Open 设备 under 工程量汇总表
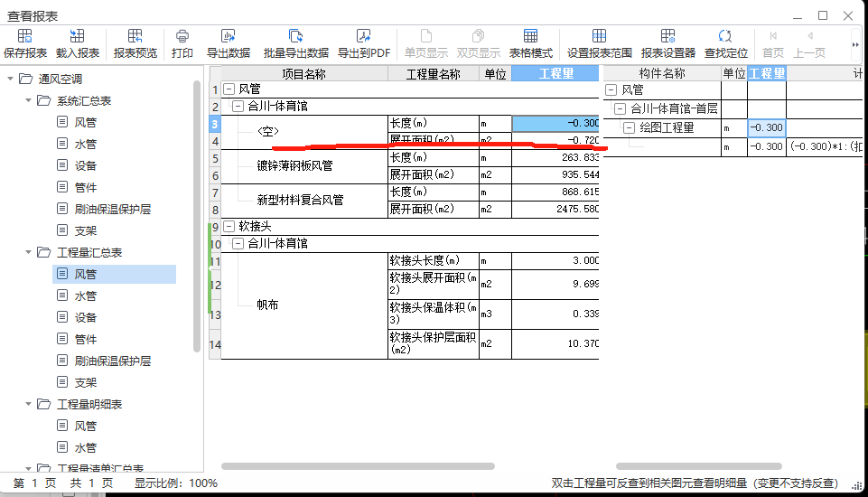The image size is (868, 497). tap(85, 317)
